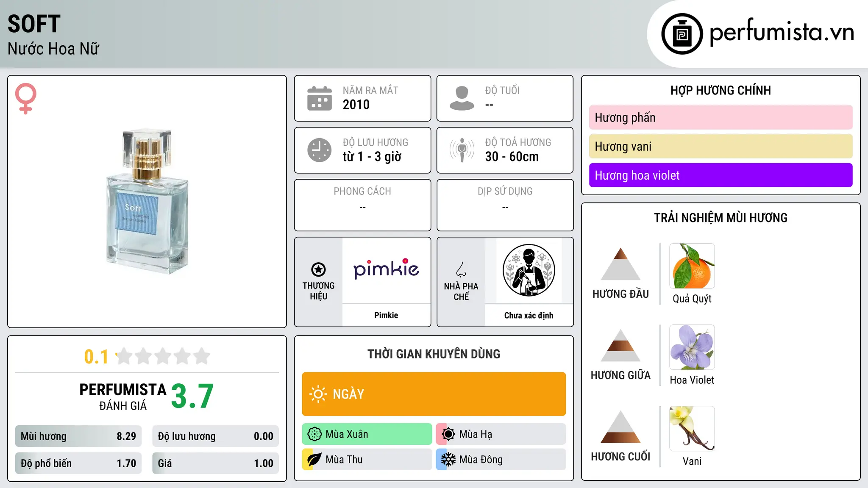Click the perfumer illustration icon

pyautogui.click(x=529, y=270)
